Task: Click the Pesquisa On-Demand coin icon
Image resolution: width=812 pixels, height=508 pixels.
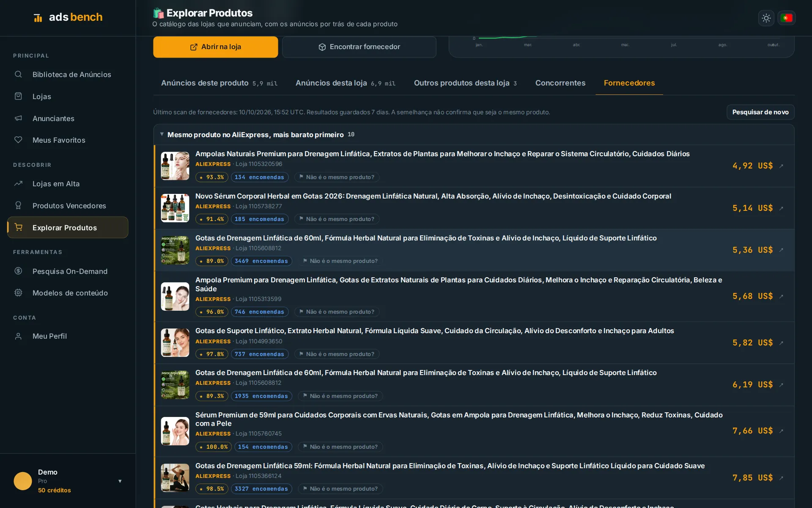Action: [x=18, y=271]
